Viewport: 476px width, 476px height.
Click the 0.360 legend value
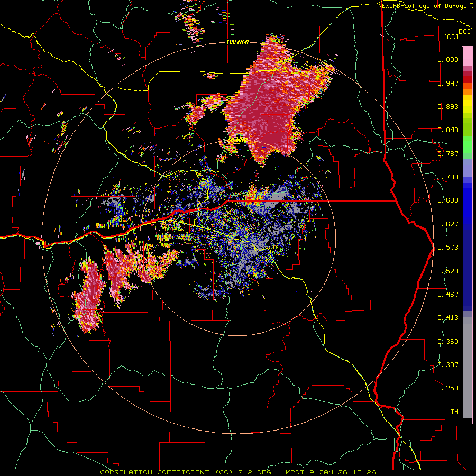coord(448,342)
